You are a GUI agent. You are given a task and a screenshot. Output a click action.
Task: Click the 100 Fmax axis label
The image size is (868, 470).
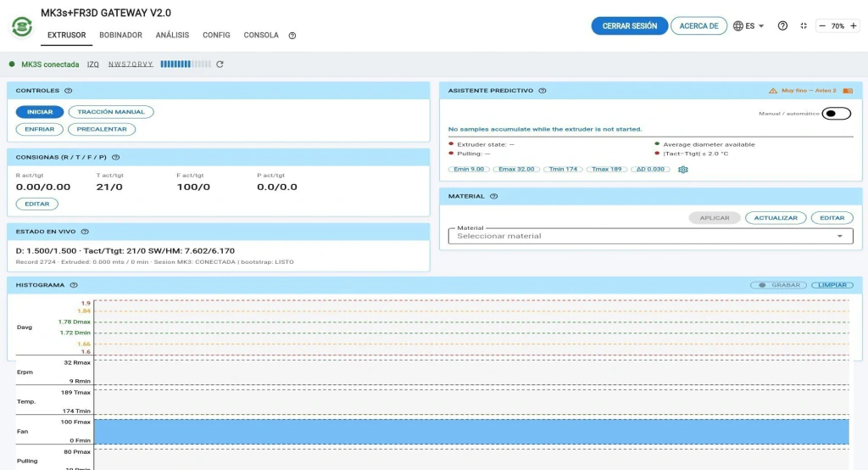75,422
